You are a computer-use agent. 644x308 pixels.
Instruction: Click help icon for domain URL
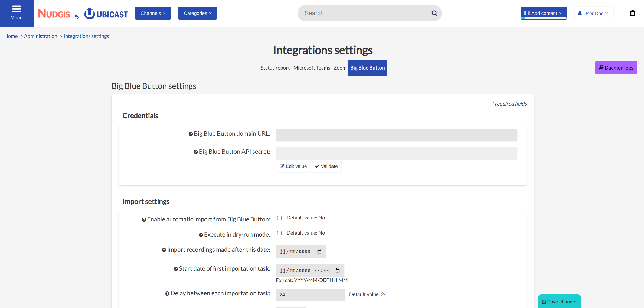[191, 134]
